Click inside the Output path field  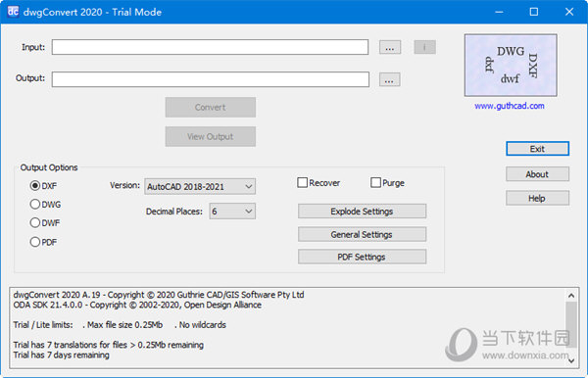211,79
